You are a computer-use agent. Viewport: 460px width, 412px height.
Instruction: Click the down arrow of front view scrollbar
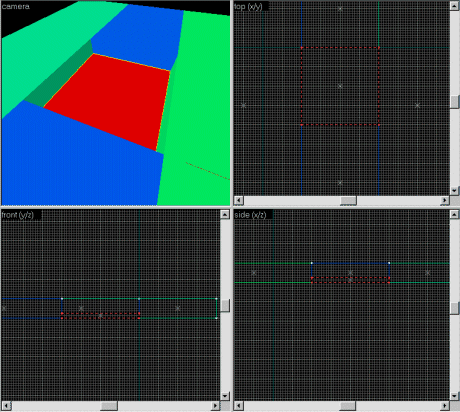click(225, 396)
